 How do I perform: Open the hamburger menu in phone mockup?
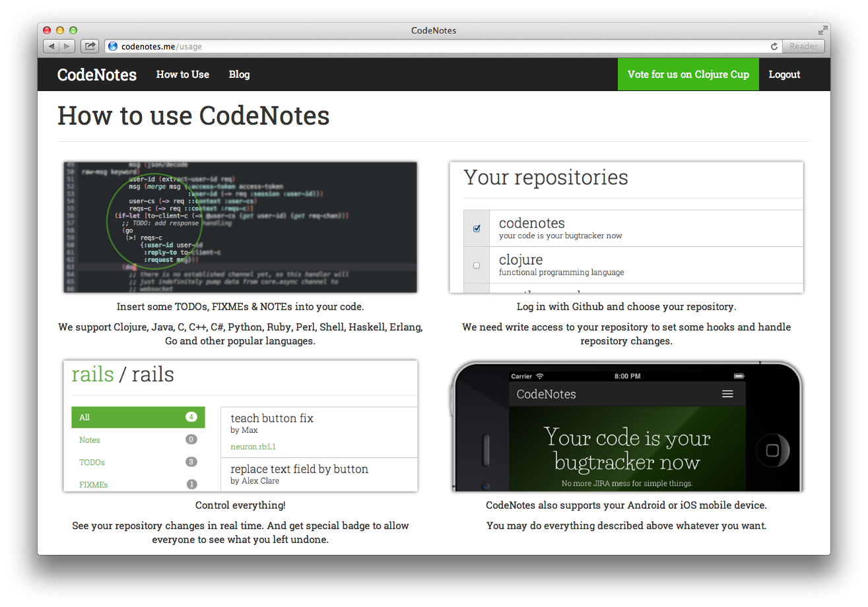tap(727, 394)
